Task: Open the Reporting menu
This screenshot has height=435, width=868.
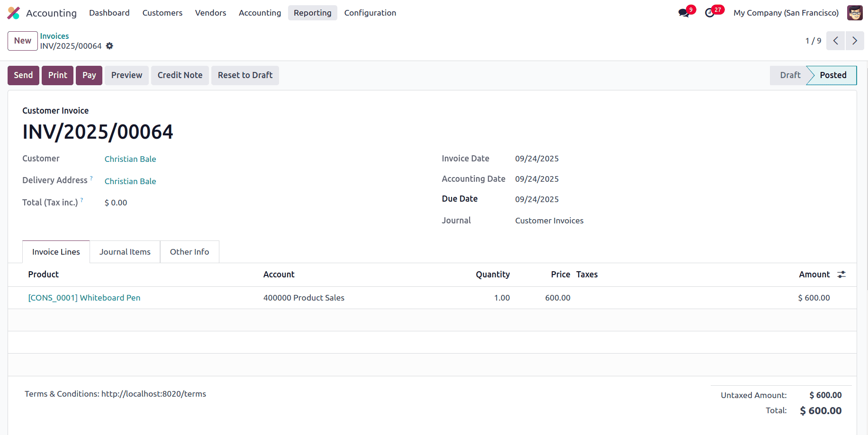Action: click(313, 13)
